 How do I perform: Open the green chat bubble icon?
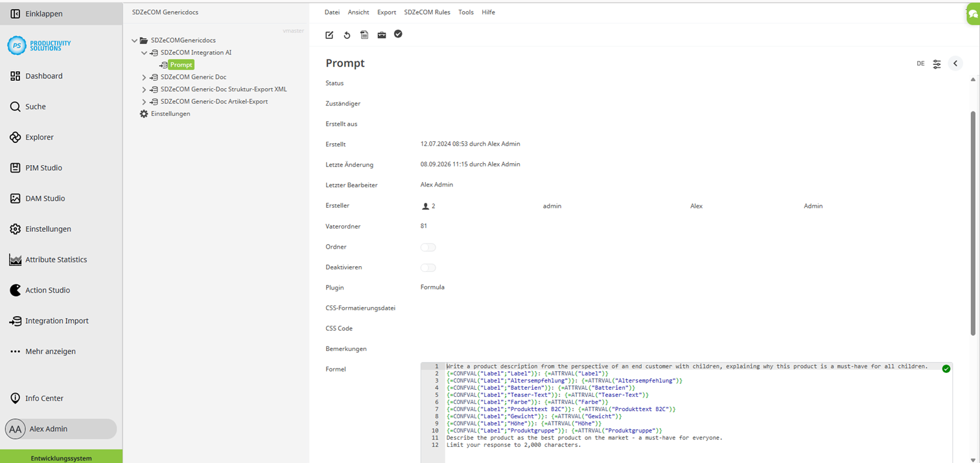tap(974, 14)
